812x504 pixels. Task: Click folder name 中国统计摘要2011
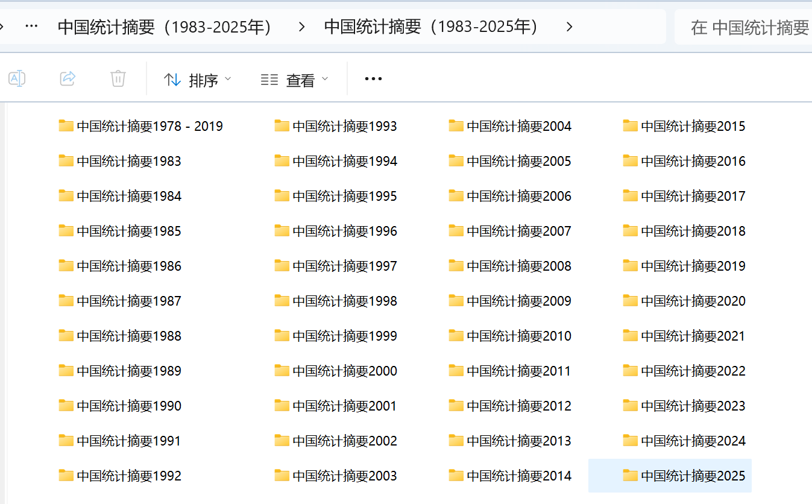click(519, 371)
